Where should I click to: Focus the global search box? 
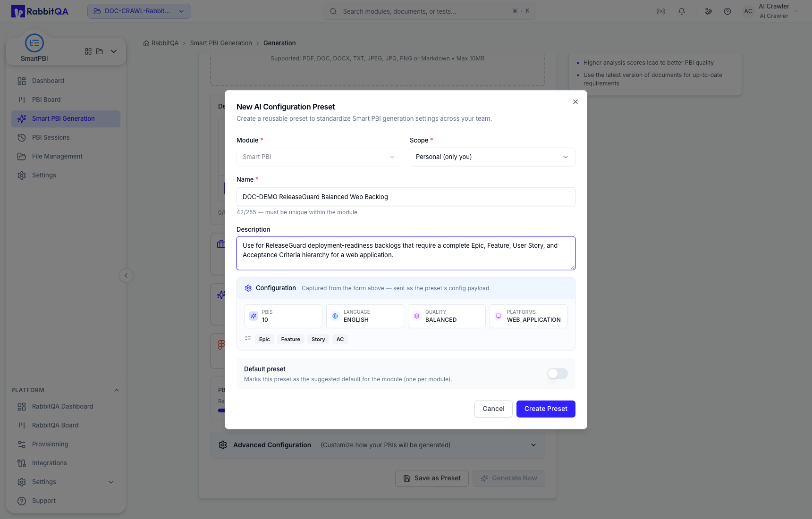(430, 11)
